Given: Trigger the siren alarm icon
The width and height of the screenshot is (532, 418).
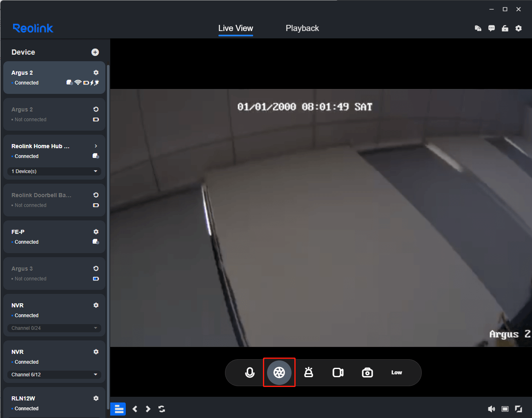Looking at the screenshot, I should tap(309, 372).
